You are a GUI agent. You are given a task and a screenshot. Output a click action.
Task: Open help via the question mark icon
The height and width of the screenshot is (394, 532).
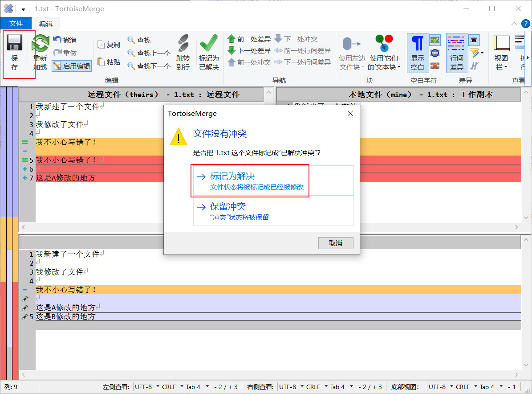[525, 24]
